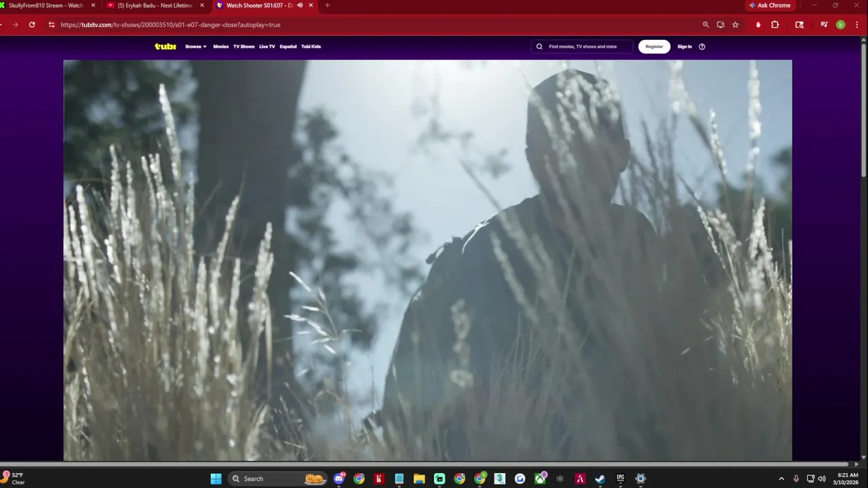Click the Tubi logo
Image resolution: width=868 pixels, height=488 pixels.
[x=165, y=47]
